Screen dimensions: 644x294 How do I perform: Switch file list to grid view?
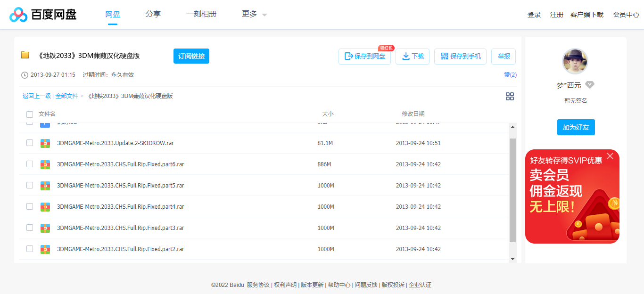[510, 96]
